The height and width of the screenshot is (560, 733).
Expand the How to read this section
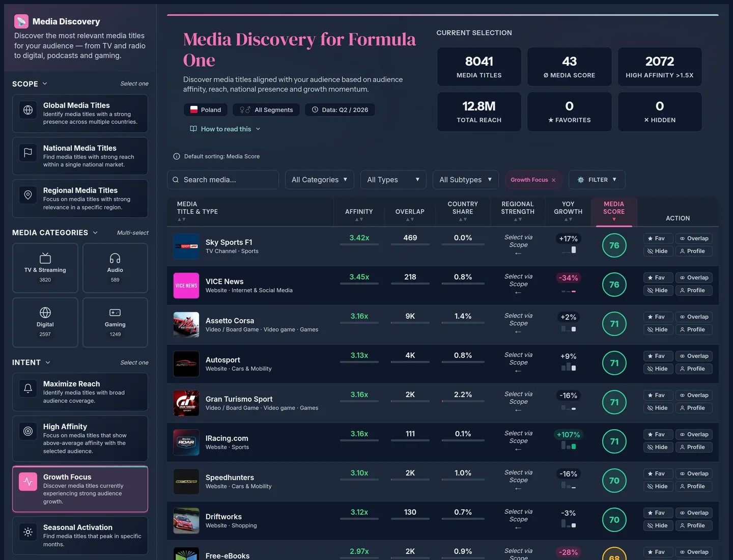(225, 129)
